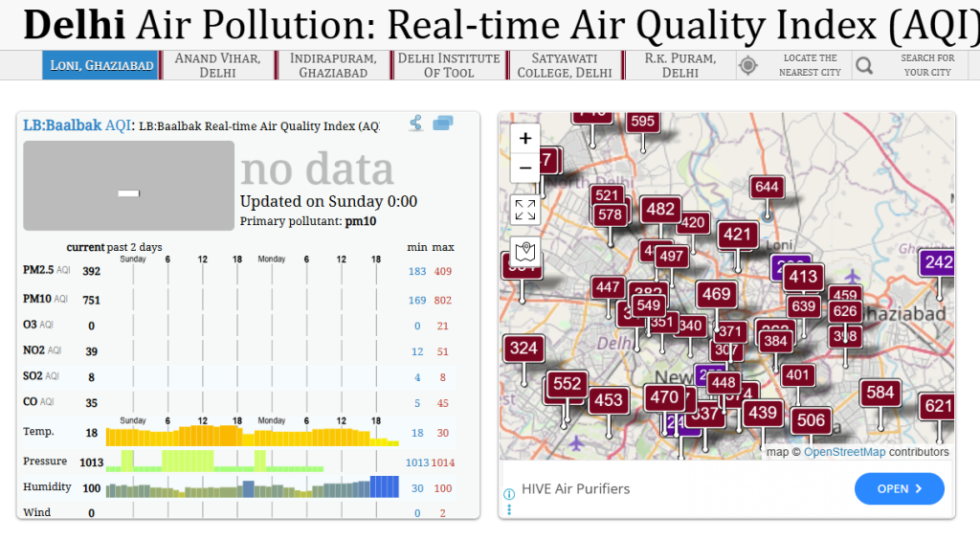
Task: Click the share icon in AQI panel
Action: click(x=416, y=124)
